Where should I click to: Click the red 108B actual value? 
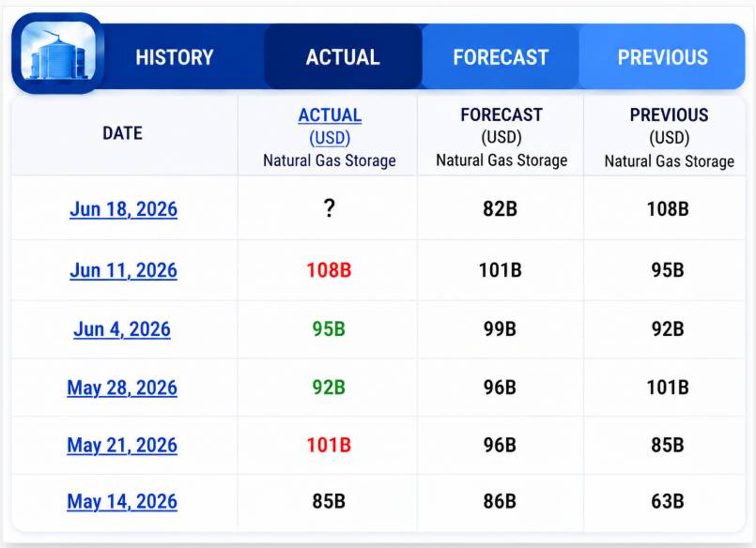point(329,270)
